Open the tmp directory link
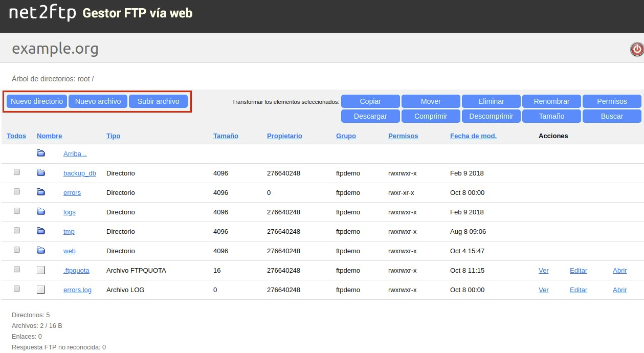 (69, 232)
